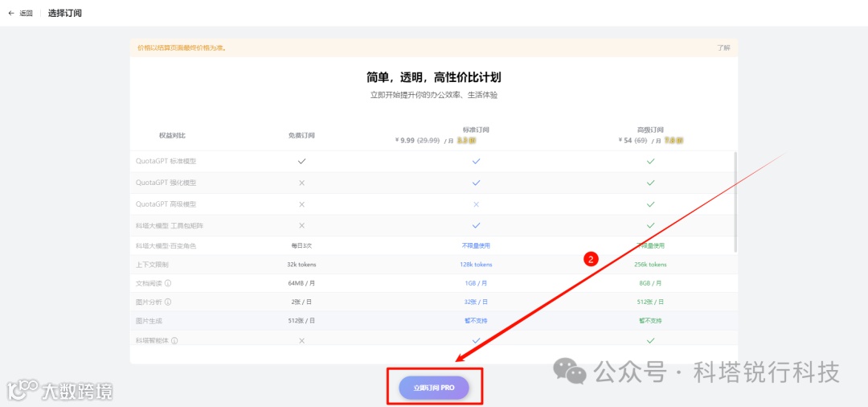Viewport: 868px width, 407px height.
Task: Click the 128k tokens value
Action: tap(476, 265)
